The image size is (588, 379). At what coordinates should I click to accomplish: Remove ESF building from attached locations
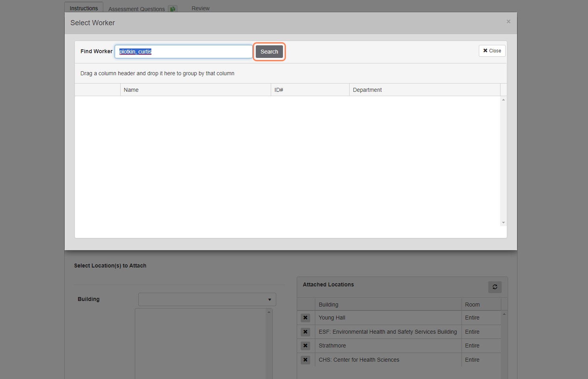point(305,332)
